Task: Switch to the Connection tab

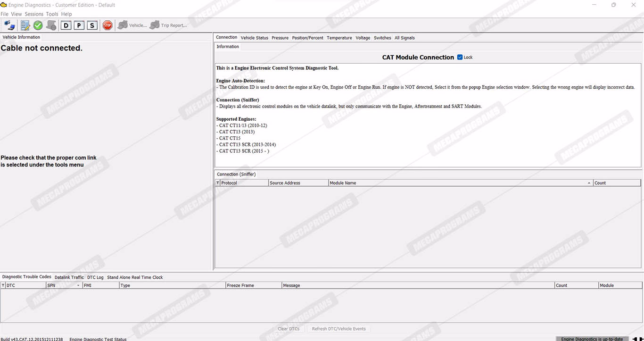Action: coord(227,37)
